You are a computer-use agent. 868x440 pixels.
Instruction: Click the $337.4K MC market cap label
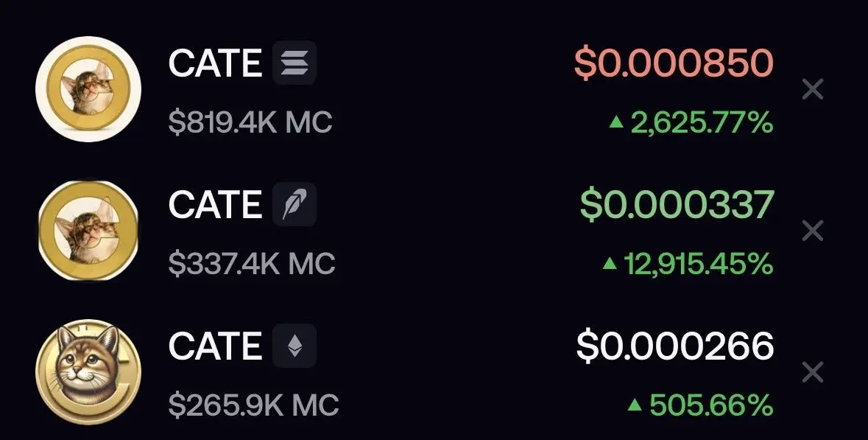[252, 264]
